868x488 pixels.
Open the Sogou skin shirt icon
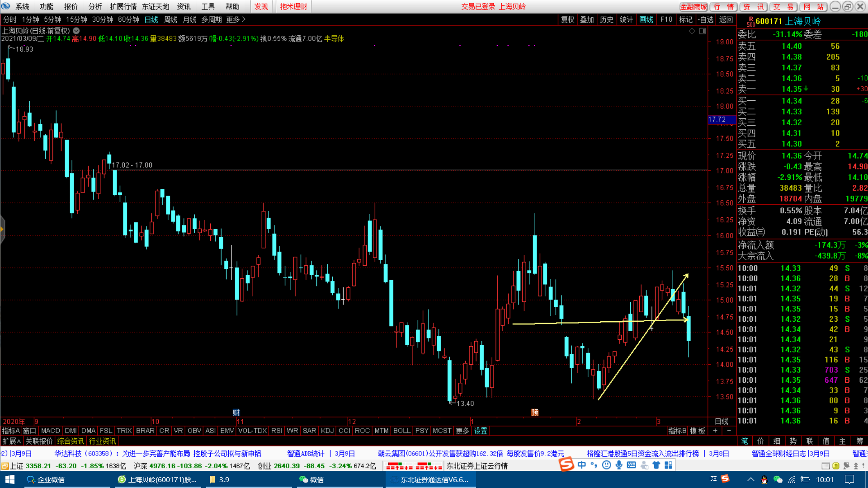pos(656,465)
